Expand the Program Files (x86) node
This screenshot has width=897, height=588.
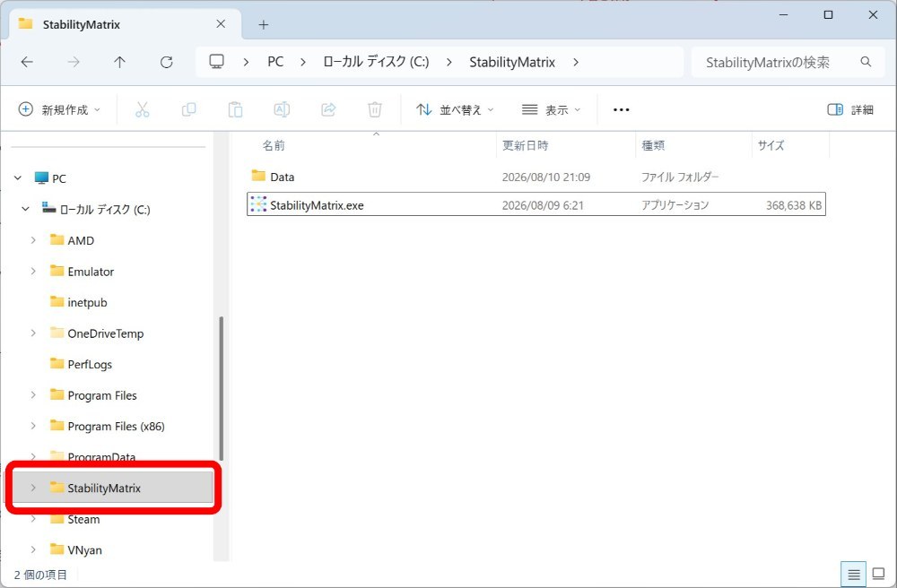click(x=33, y=426)
